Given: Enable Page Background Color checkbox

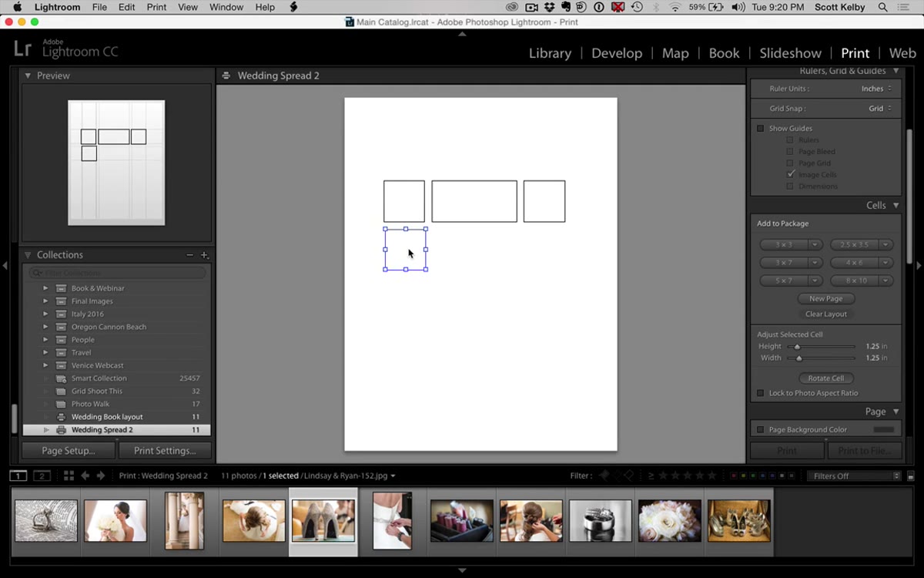Looking at the screenshot, I should click(760, 429).
